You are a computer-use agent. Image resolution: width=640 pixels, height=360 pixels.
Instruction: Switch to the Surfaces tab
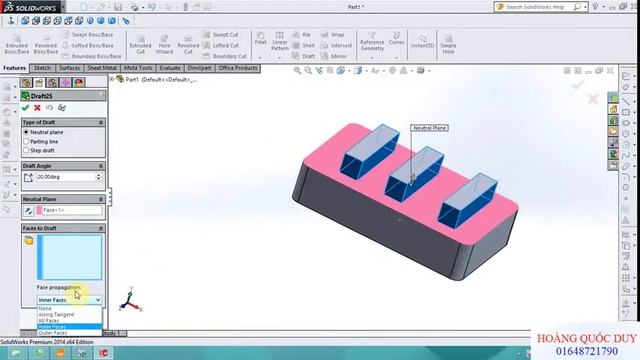tap(69, 68)
